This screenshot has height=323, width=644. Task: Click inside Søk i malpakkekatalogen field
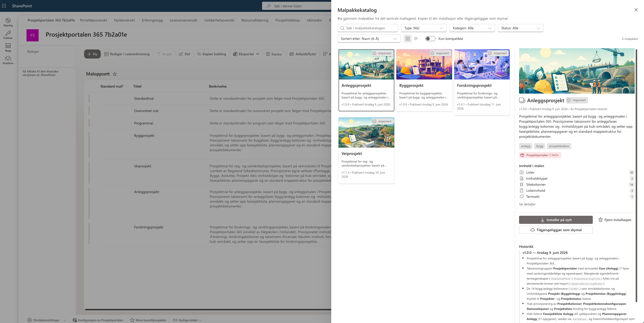click(368, 28)
